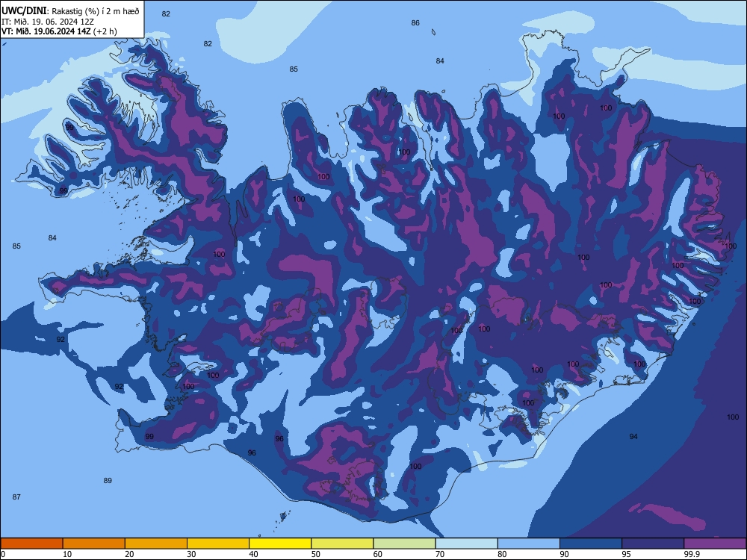Select the medium blue 80–90 legend swatch

(x=529, y=544)
